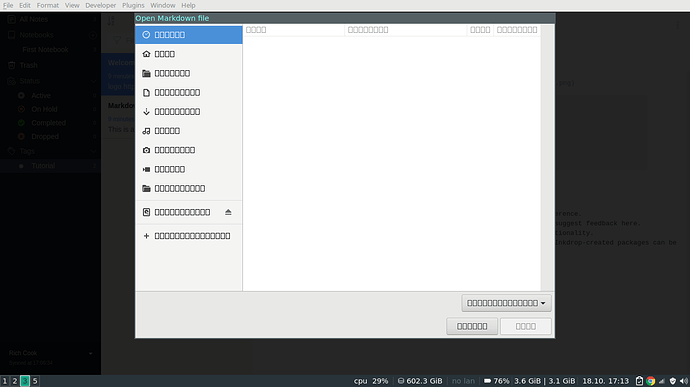Open Other Locations with the plus icon
The image size is (690, 387).
point(189,236)
